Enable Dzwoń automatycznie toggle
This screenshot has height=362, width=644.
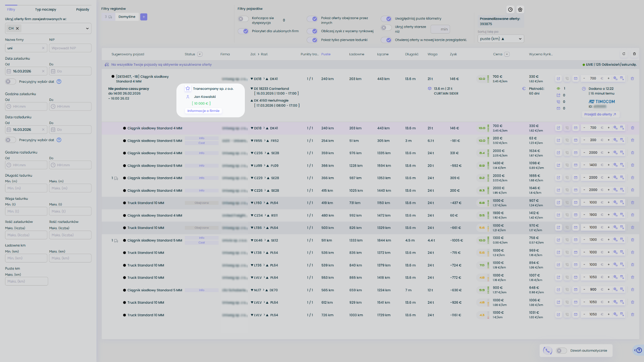point(561,351)
